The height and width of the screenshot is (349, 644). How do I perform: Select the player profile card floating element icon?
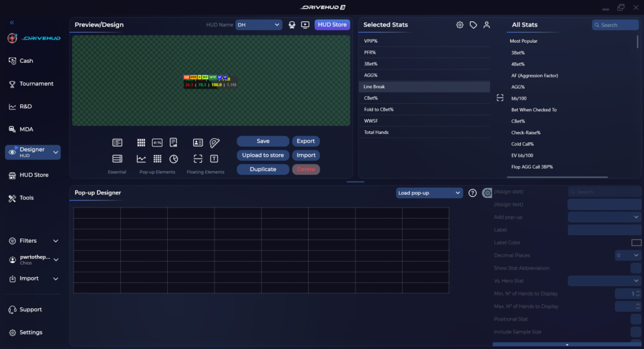pos(198,143)
